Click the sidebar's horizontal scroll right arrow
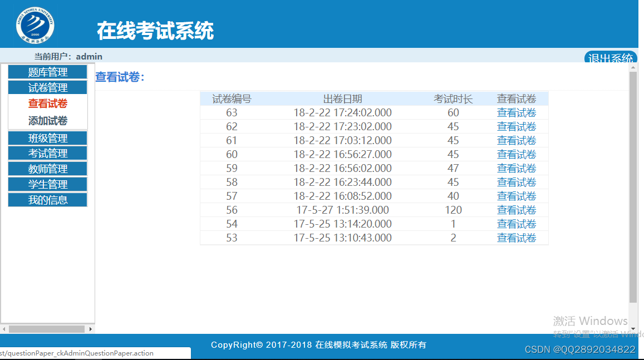This screenshot has width=644, height=360. (90, 328)
